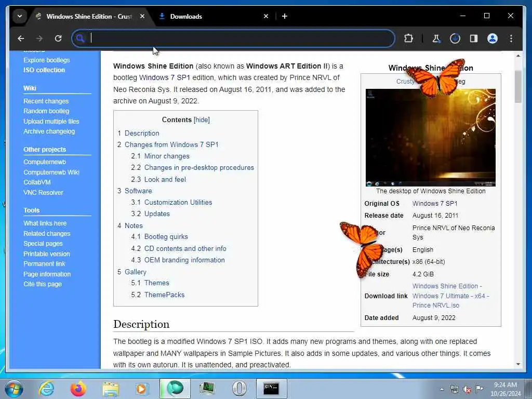The height and width of the screenshot is (399, 532).
Task: Jump to 3.2 Updates
Action: pyautogui.click(x=157, y=214)
